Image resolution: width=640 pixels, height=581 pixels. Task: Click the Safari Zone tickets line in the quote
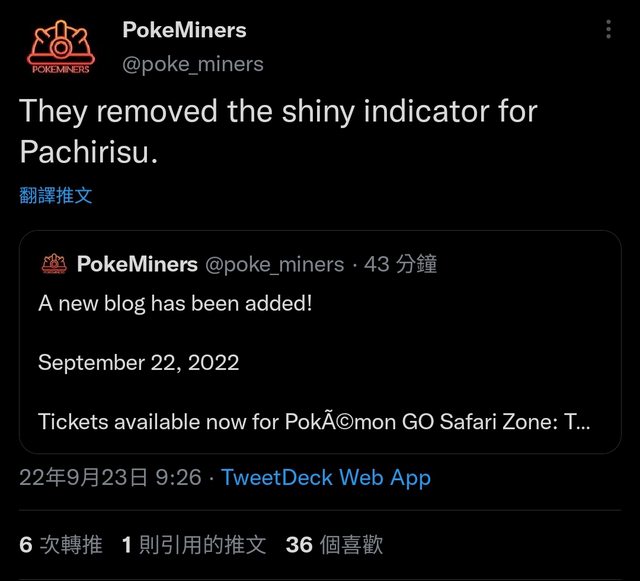pos(314,421)
